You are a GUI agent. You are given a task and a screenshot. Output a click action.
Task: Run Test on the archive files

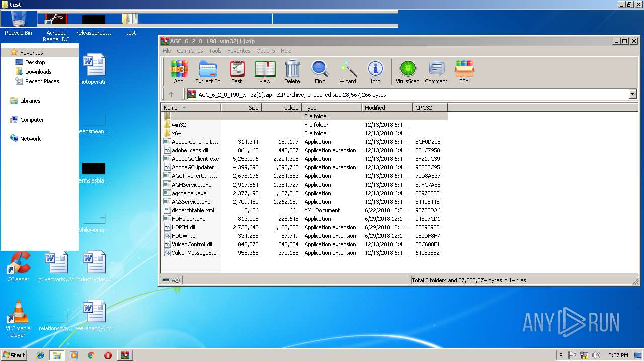click(237, 72)
